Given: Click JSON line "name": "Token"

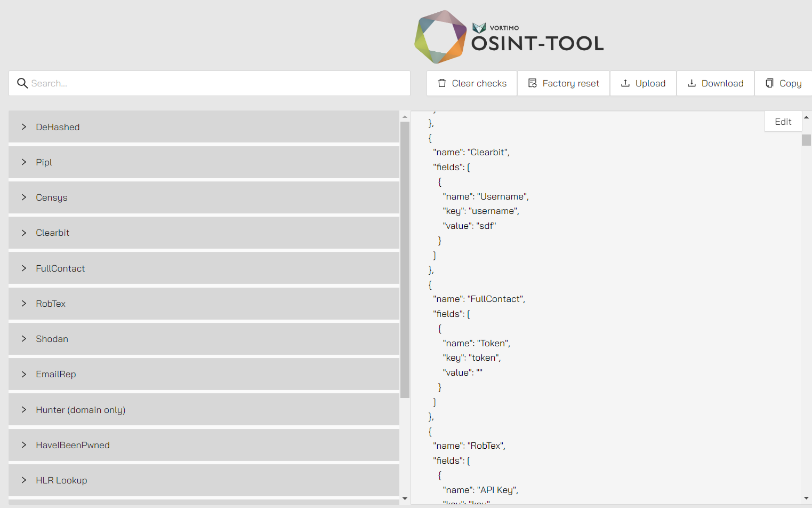Looking at the screenshot, I should point(477,343).
